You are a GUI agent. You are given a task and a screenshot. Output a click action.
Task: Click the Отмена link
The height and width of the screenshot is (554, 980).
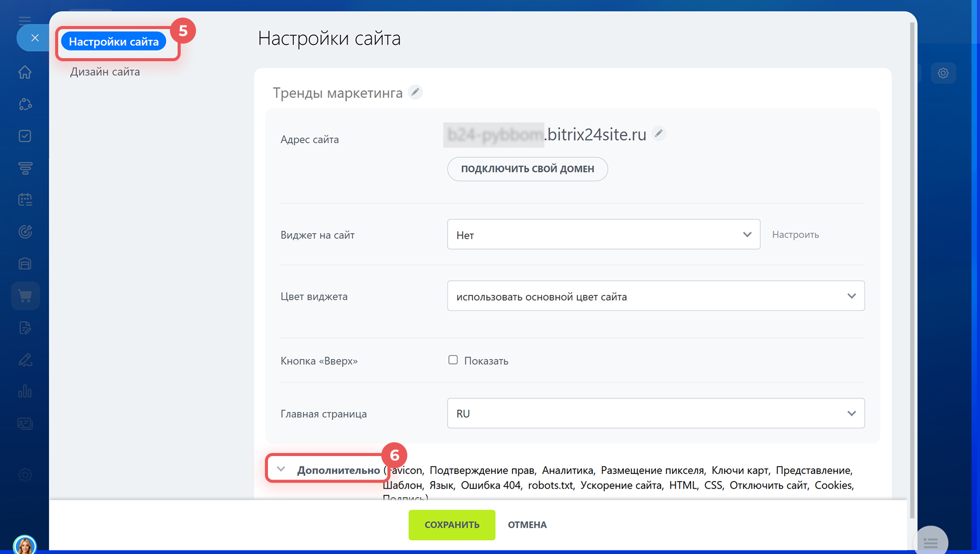527,525
